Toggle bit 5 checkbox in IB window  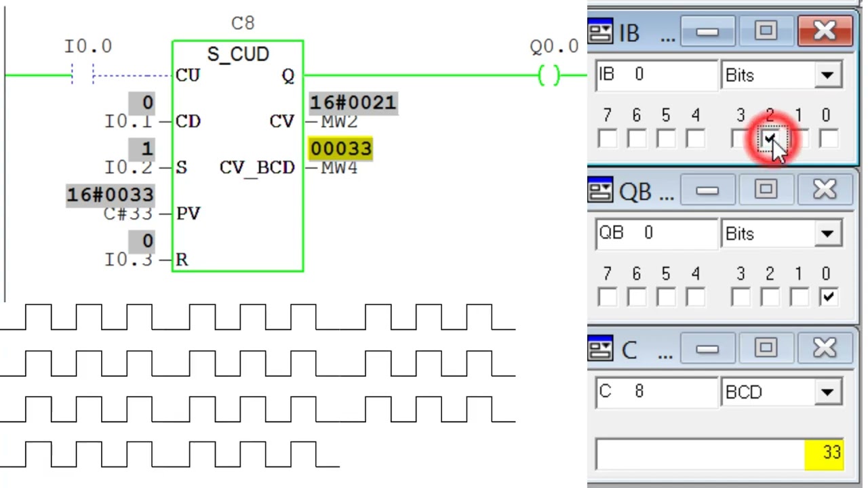click(x=666, y=138)
